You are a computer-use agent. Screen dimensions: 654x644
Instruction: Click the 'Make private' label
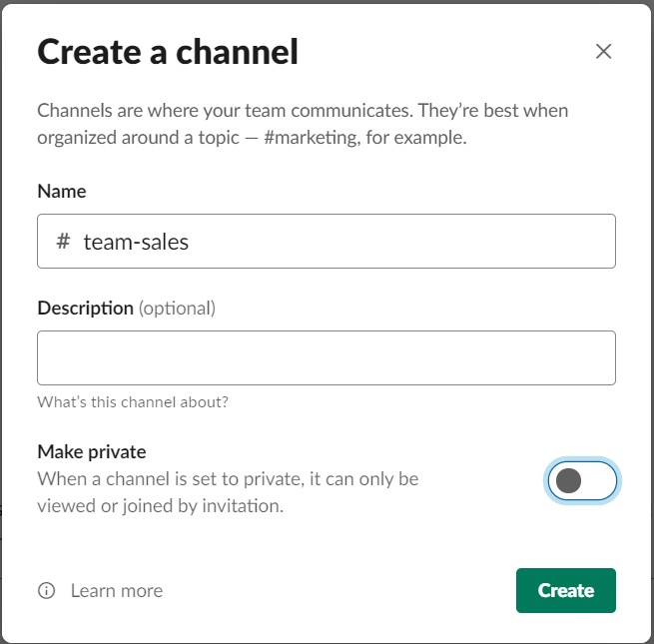click(x=92, y=451)
